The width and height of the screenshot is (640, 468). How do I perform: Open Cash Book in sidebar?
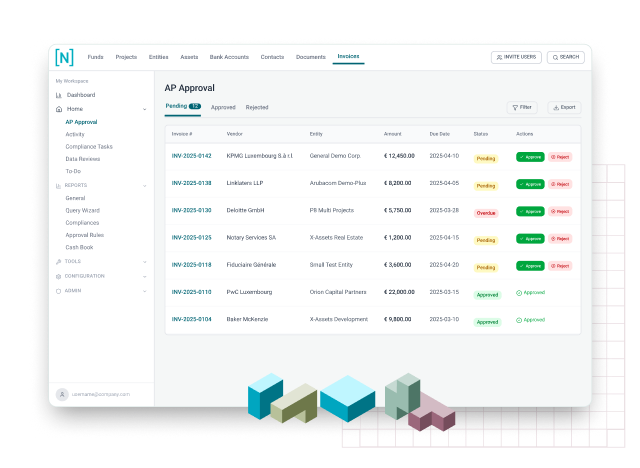(79, 248)
